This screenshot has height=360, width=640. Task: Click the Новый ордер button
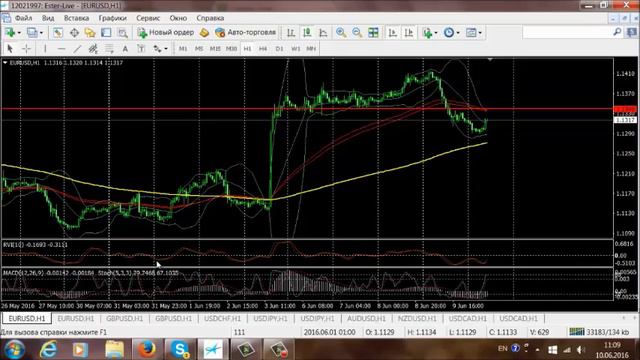[x=166, y=32]
